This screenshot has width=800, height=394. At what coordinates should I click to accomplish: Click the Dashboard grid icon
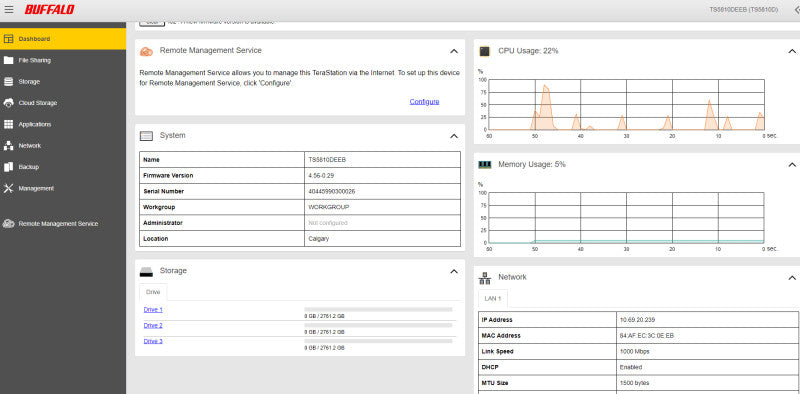(9, 39)
